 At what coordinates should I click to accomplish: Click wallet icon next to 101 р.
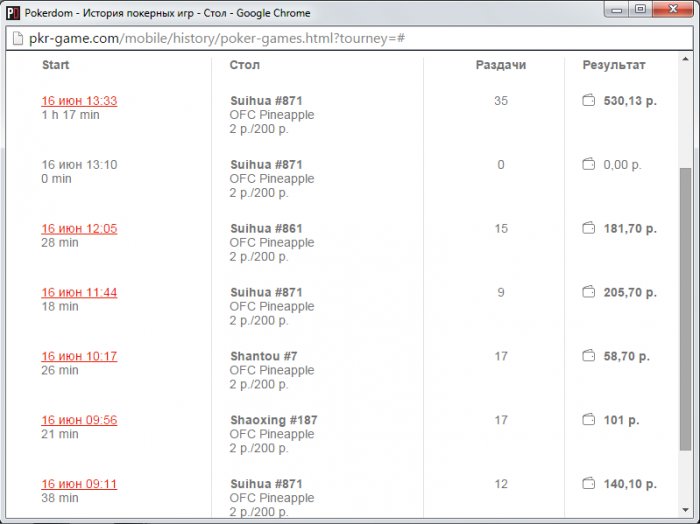pos(588,419)
